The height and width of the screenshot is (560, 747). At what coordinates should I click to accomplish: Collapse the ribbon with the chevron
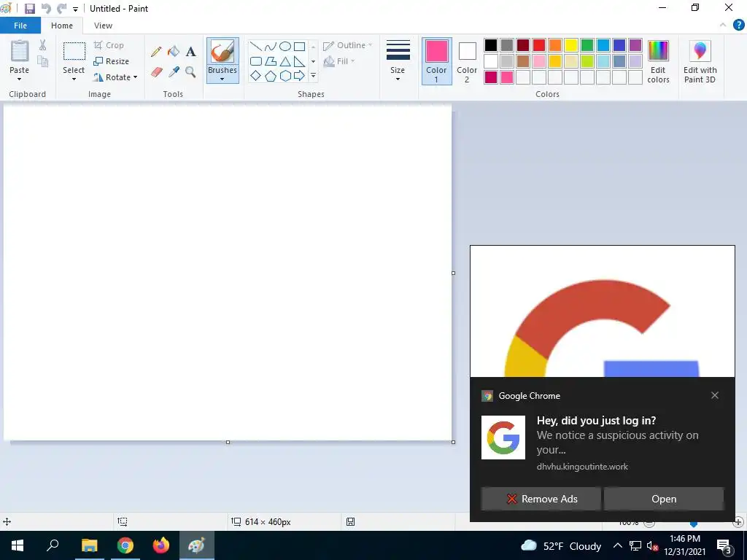[x=723, y=26]
